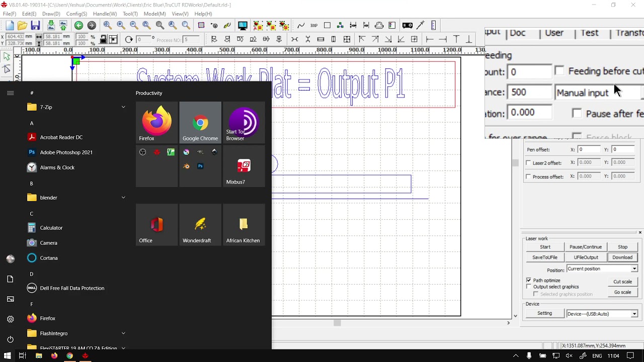
Task: Enable the Laser2 offset checkbox
Action: tap(528, 163)
